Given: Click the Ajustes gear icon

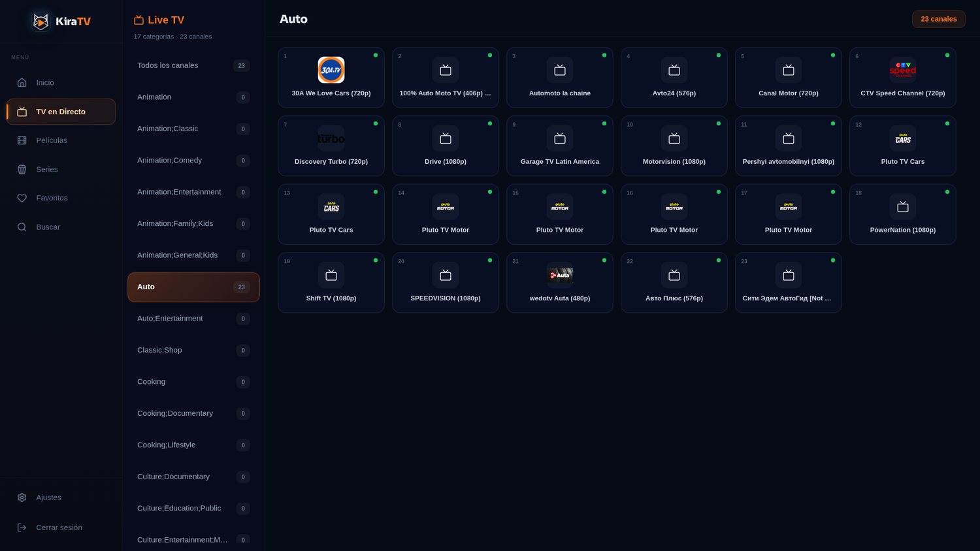Looking at the screenshot, I should click(x=22, y=497).
